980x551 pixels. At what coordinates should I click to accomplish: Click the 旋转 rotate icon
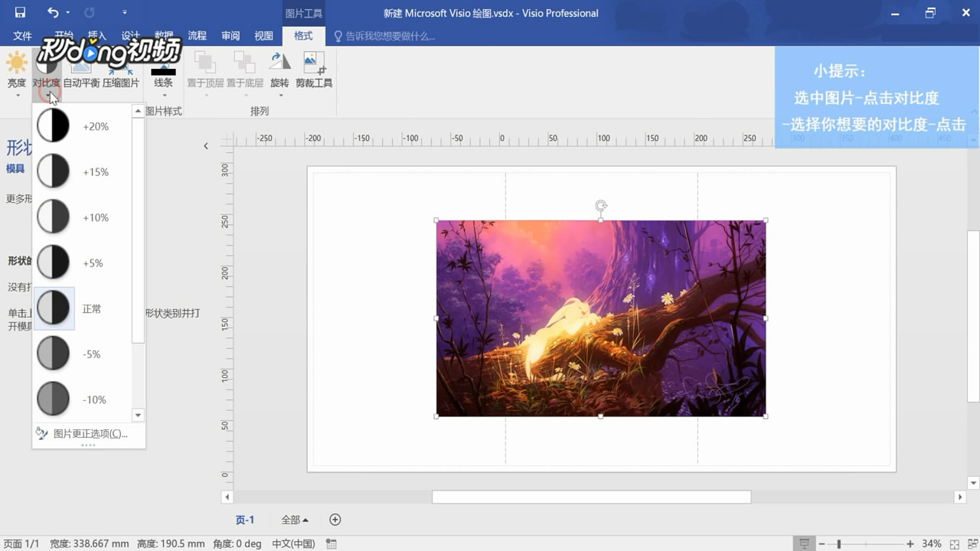click(279, 63)
